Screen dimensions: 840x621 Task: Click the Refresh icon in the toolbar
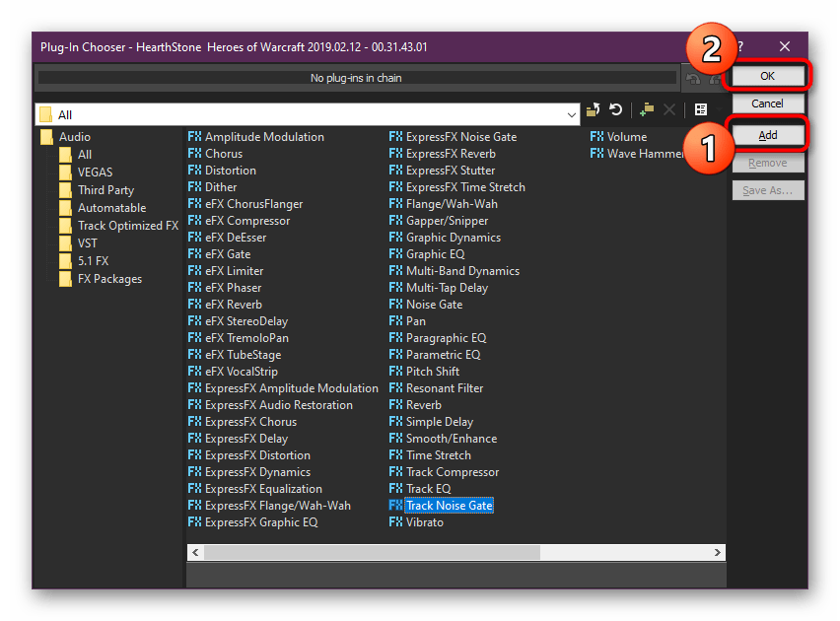[615, 110]
